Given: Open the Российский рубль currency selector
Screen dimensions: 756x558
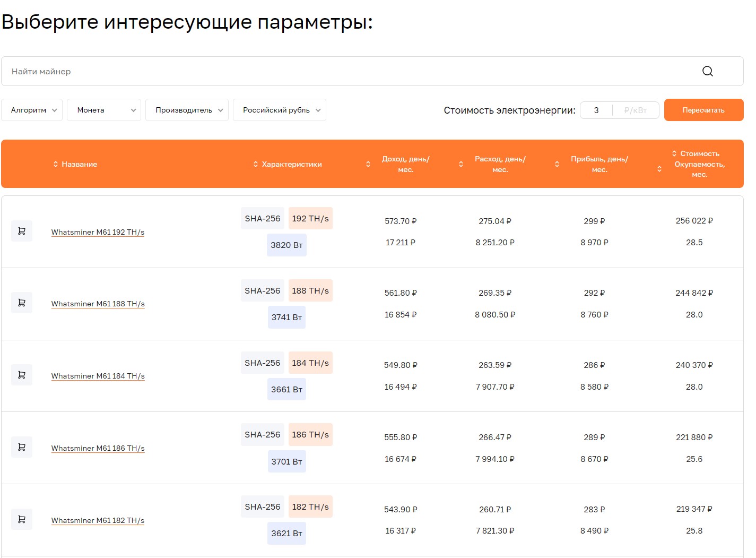Looking at the screenshot, I should tap(280, 110).
